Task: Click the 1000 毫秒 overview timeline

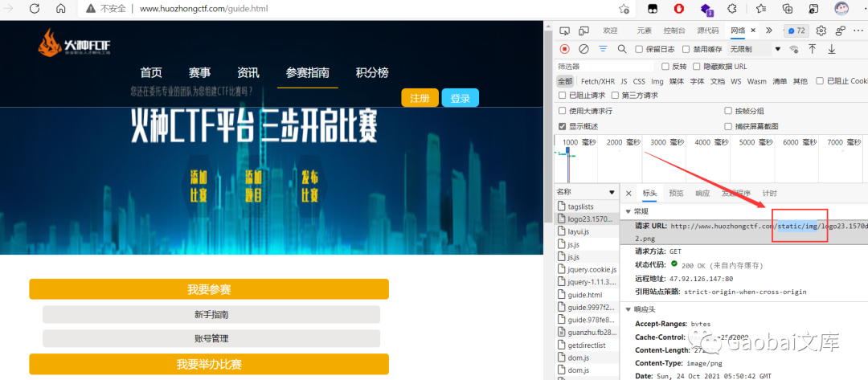Action: click(x=579, y=142)
